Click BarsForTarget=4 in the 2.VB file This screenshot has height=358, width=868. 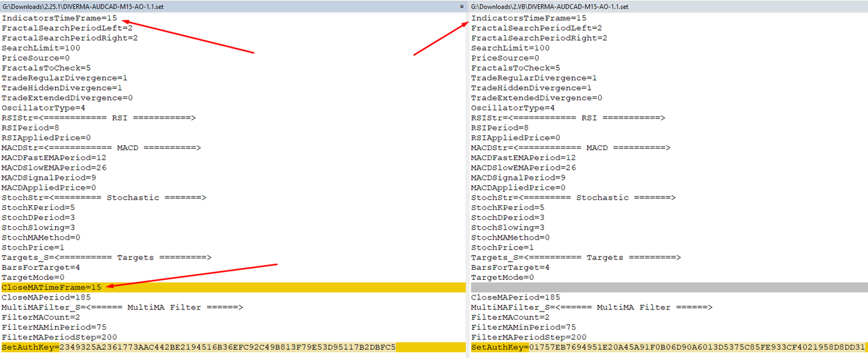pyautogui.click(x=511, y=267)
